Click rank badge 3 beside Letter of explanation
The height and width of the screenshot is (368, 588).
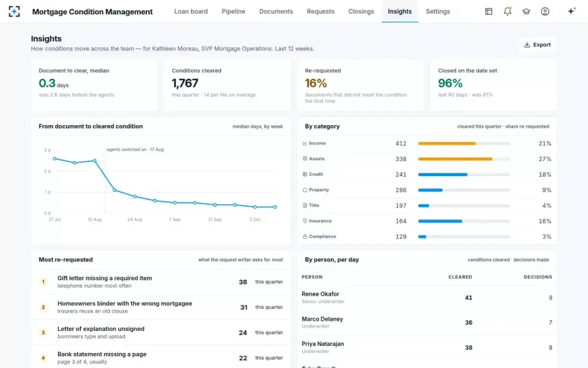coord(43,333)
